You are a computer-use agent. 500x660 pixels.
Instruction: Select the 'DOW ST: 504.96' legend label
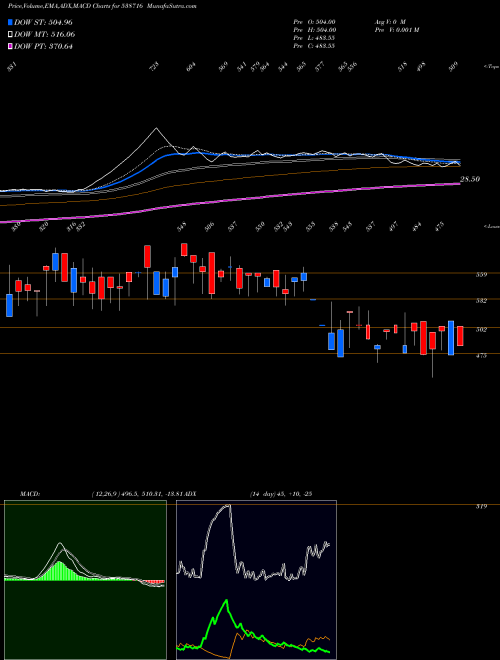click(x=43, y=22)
